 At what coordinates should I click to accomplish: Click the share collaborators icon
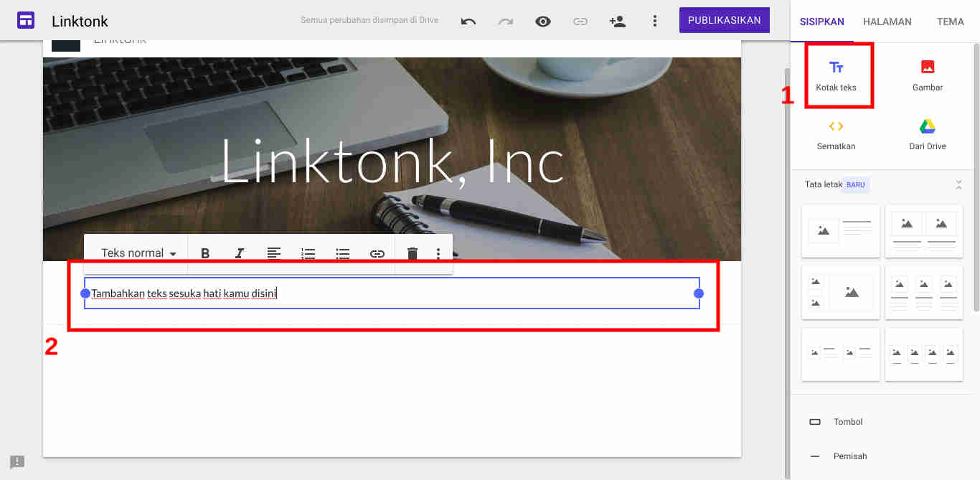point(618,21)
